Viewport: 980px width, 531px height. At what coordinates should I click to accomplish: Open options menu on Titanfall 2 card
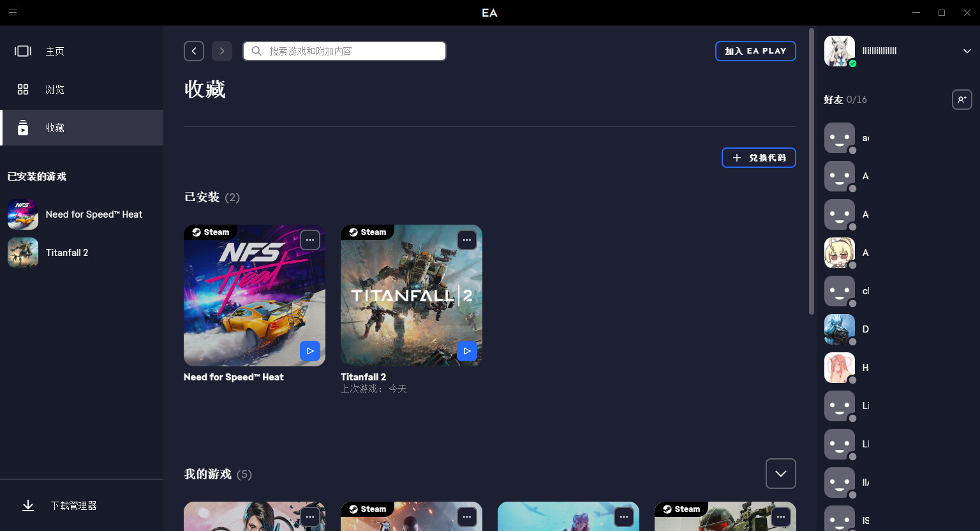(467, 240)
